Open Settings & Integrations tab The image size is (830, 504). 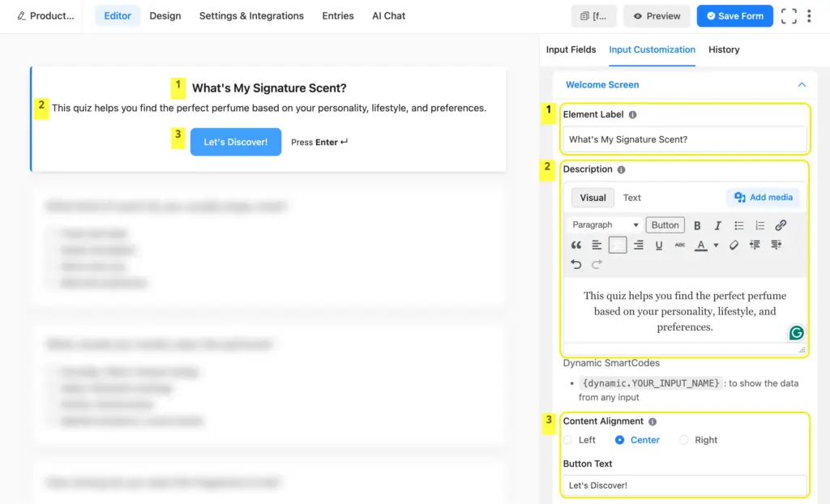pos(251,16)
